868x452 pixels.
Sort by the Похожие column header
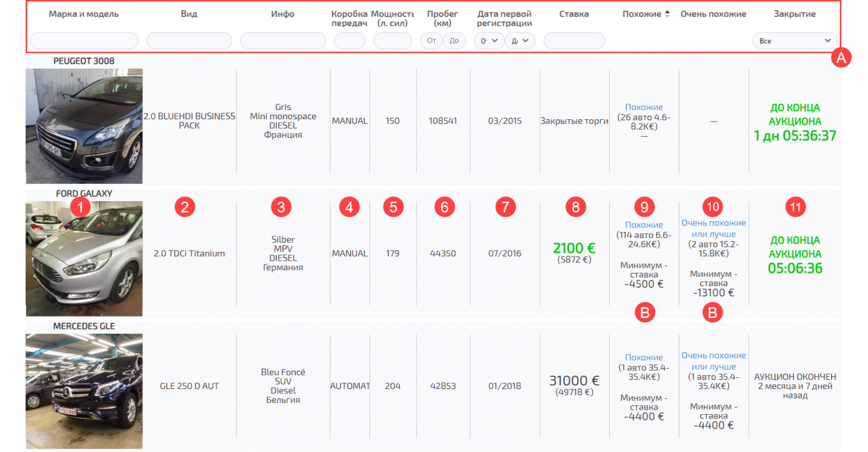pyautogui.click(x=642, y=14)
